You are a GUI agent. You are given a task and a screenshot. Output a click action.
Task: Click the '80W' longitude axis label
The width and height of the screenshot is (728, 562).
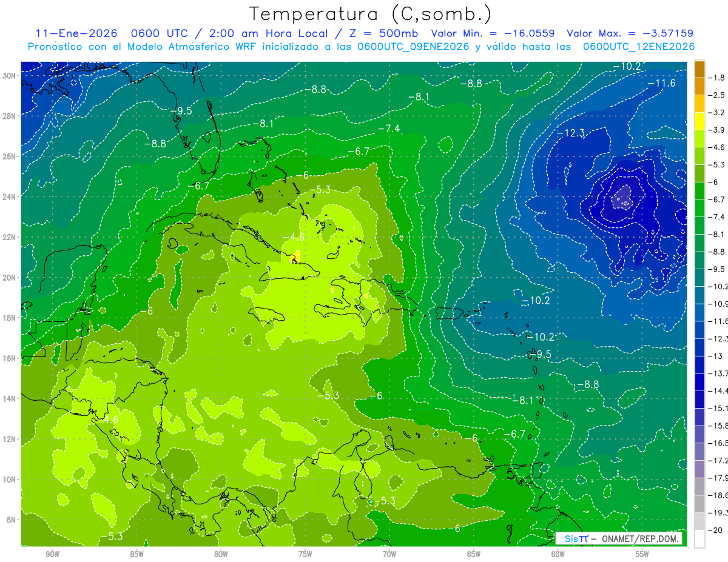pos(221,554)
